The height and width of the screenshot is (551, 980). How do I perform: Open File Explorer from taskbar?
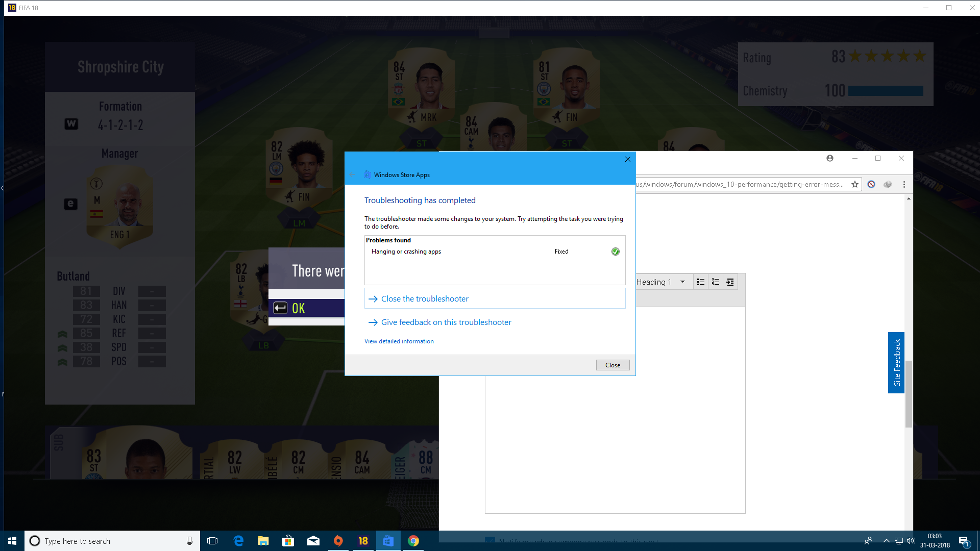(x=263, y=541)
